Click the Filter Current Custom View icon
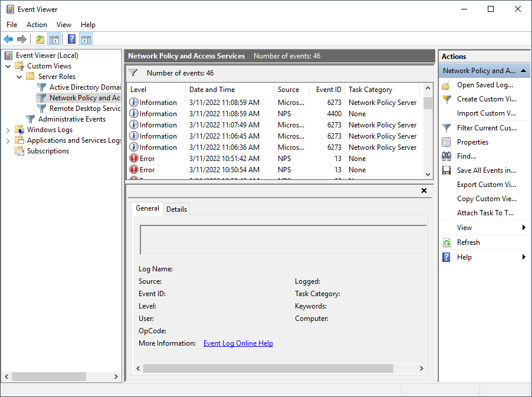532x397 pixels. point(446,127)
